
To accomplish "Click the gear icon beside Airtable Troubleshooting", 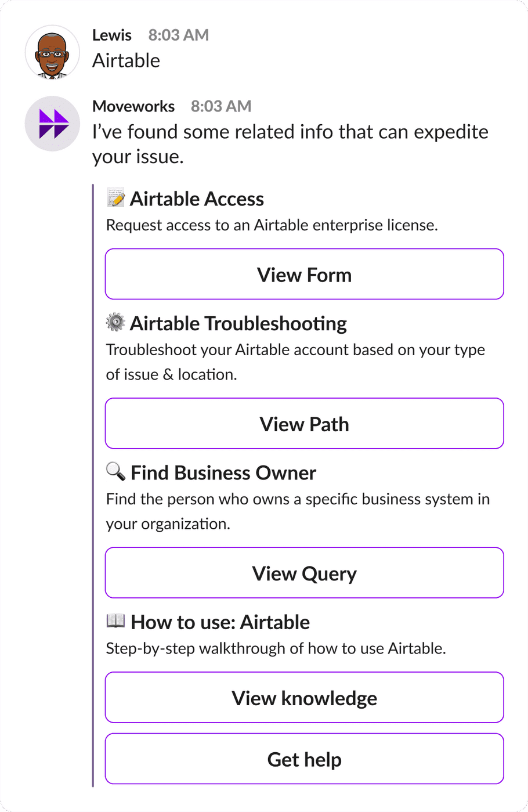I will (115, 322).
